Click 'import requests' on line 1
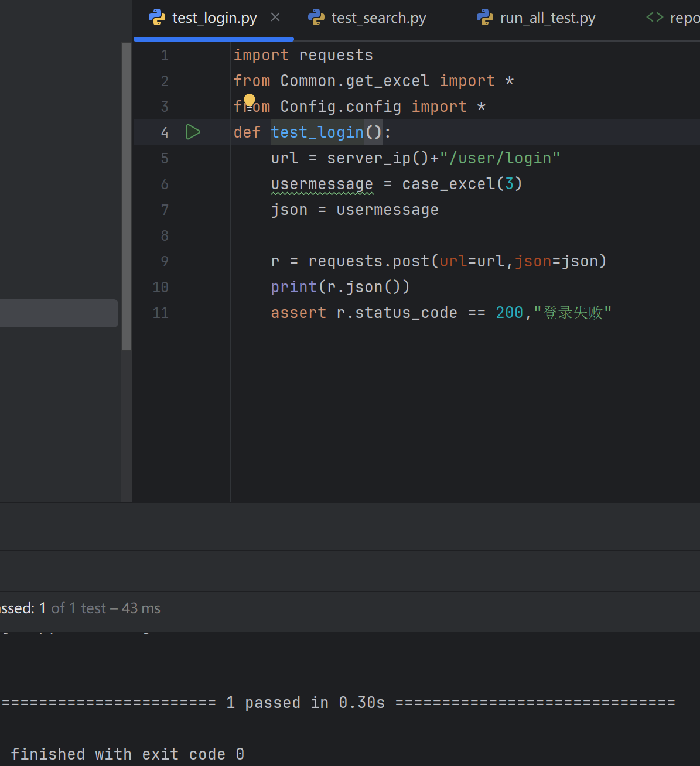 303,55
